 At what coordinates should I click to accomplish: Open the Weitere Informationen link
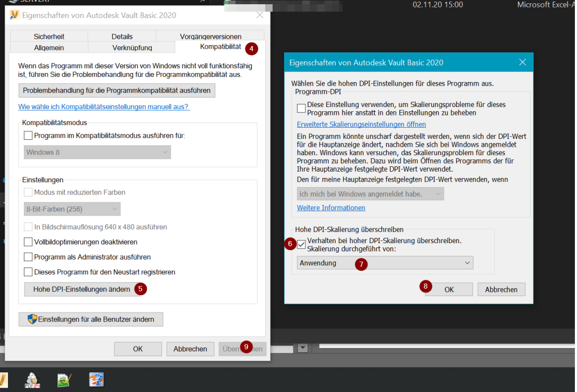click(331, 208)
